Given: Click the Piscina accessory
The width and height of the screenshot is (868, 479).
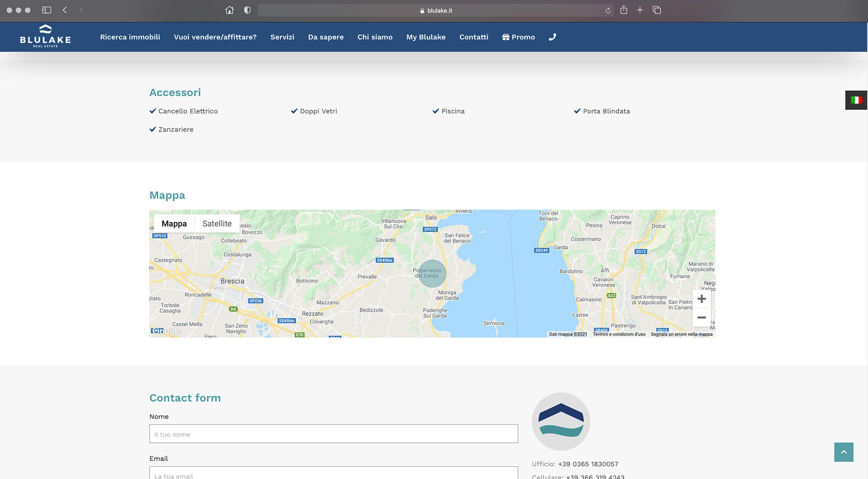Looking at the screenshot, I should (x=448, y=111).
